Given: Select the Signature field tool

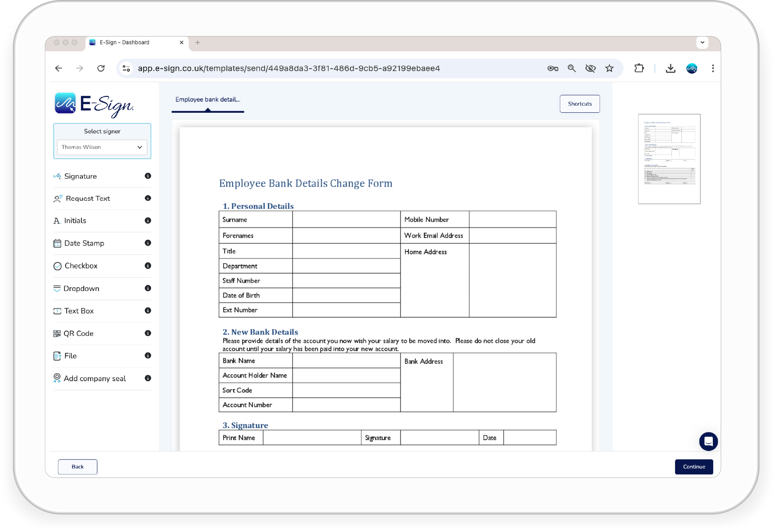Looking at the screenshot, I should tap(80, 176).
